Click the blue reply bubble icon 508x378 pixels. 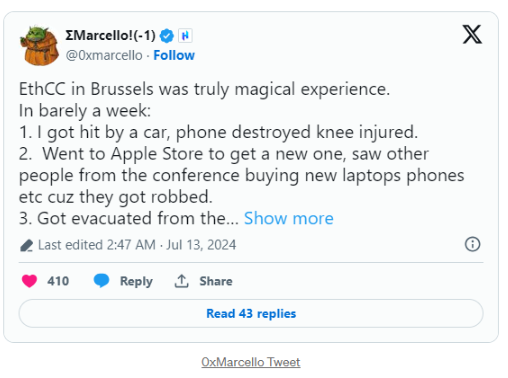point(101,281)
